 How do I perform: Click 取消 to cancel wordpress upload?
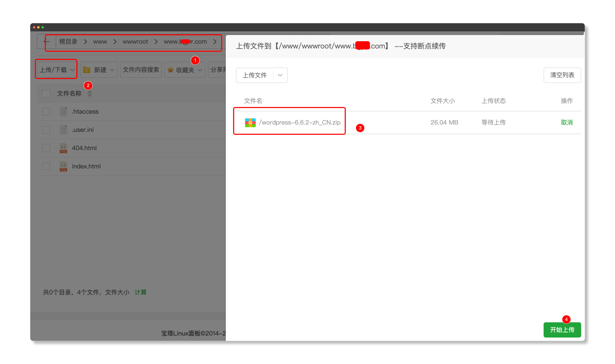(566, 123)
